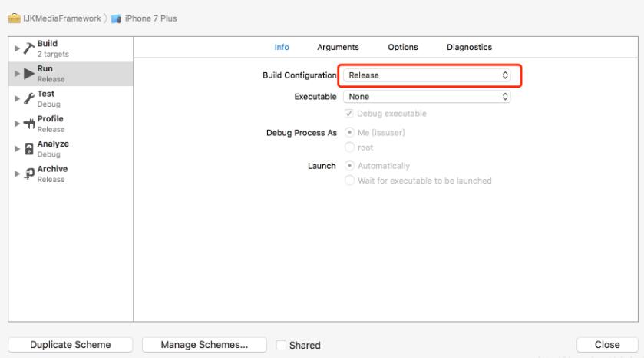Click the Archive icon in sidebar

coord(28,173)
